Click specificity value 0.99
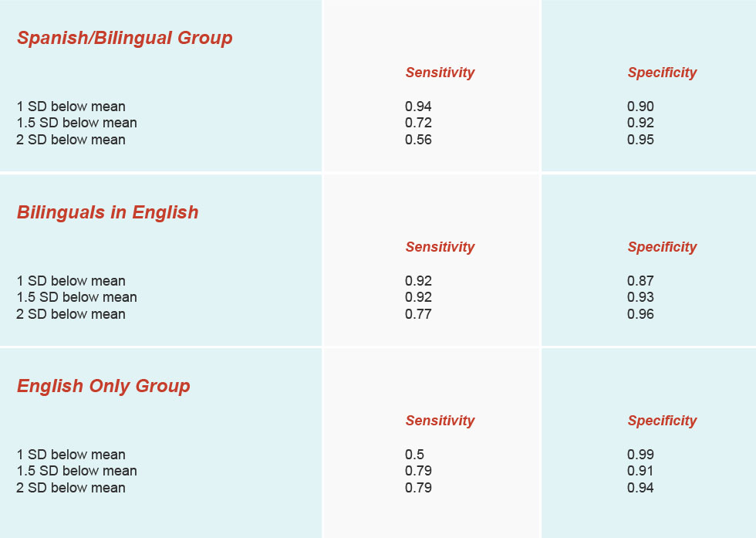The image size is (756, 538). pyautogui.click(x=640, y=455)
